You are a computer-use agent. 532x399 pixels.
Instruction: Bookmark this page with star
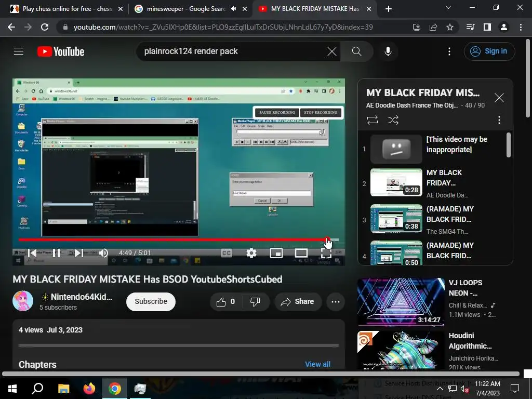(449, 27)
